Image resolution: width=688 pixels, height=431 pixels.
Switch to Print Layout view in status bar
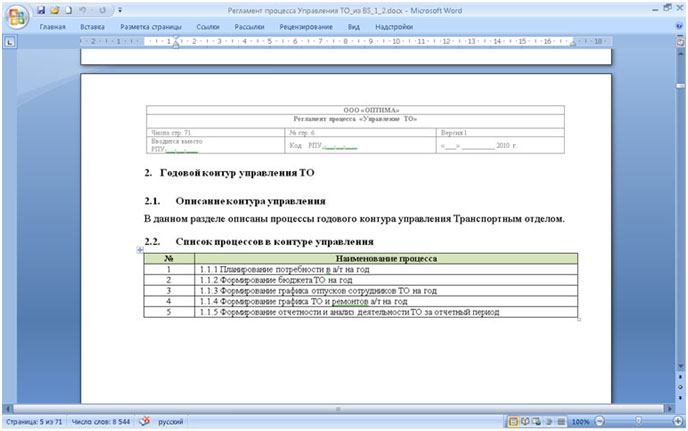coord(514,423)
